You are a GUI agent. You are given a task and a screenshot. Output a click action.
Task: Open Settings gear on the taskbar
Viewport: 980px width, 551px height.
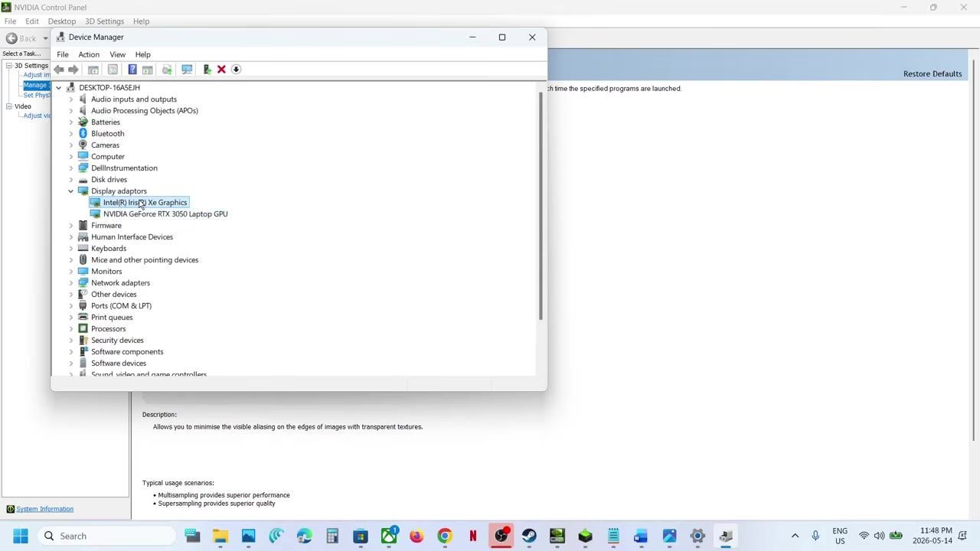[x=697, y=536]
